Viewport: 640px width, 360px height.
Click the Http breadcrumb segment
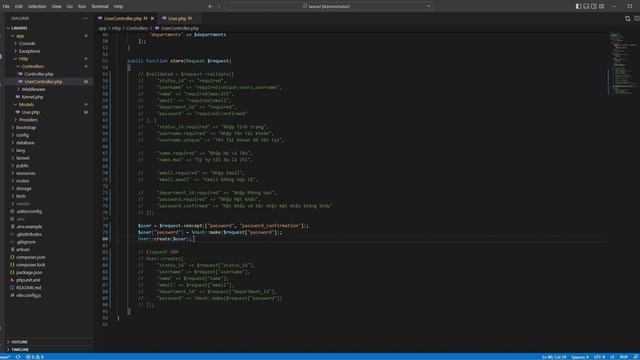click(116, 28)
